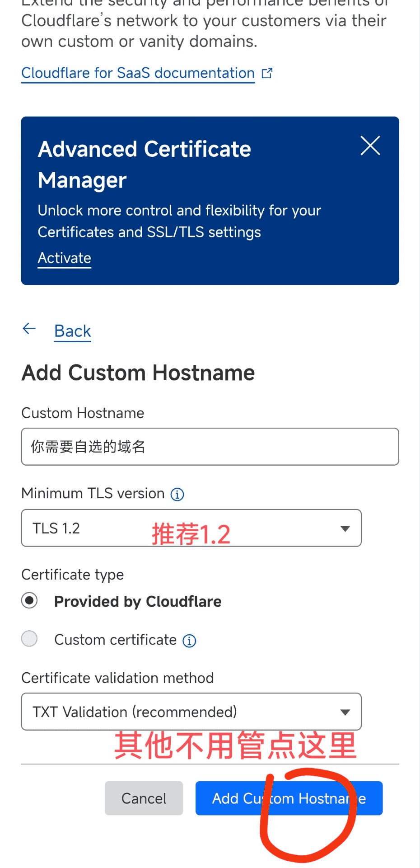Go Back via the Back link
The height and width of the screenshot is (868, 420).
[x=72, y=331]
